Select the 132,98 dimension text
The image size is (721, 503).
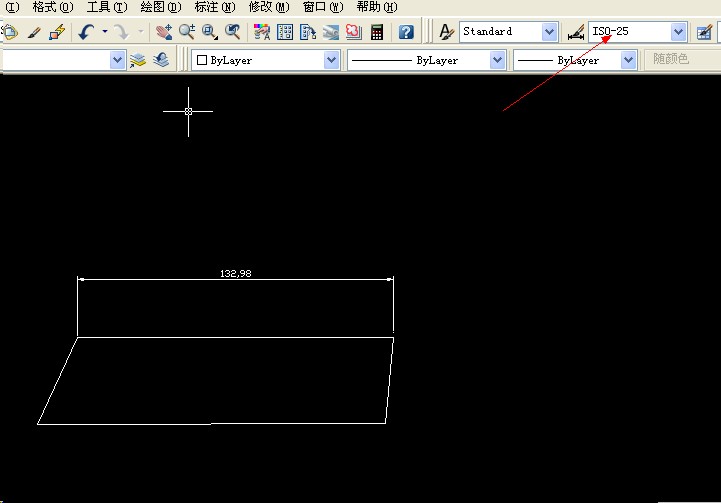236,273
